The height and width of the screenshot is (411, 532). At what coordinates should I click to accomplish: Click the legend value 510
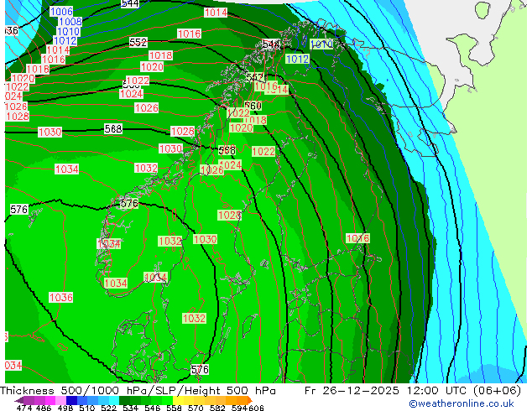pyautogui.click(x=87, y=408)
